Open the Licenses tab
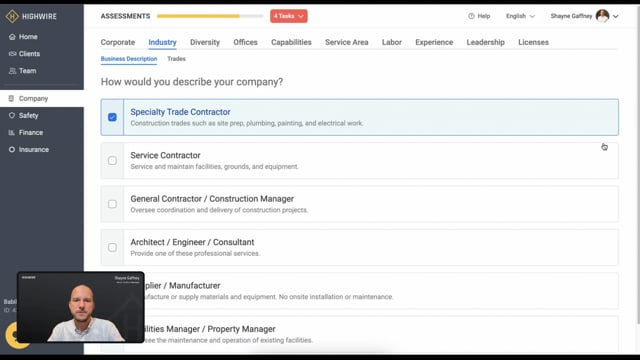The image size is (640, 360). pyautogui.click(x=533, y=42)
